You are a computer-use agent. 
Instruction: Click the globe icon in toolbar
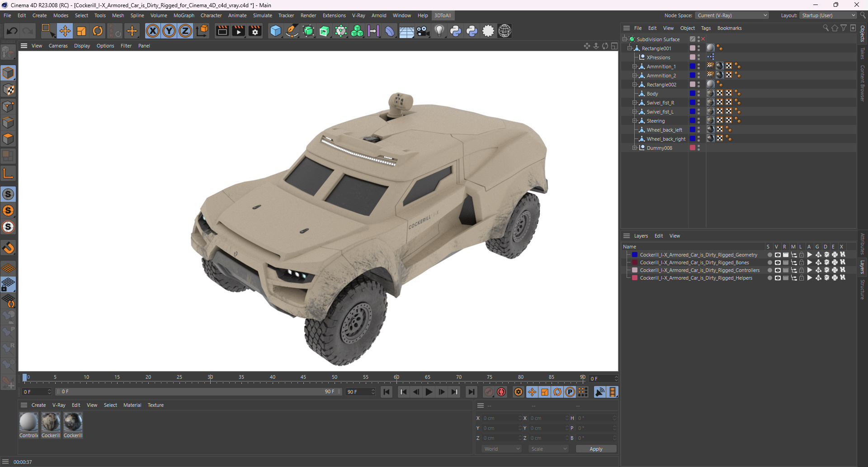coord(505,31)
